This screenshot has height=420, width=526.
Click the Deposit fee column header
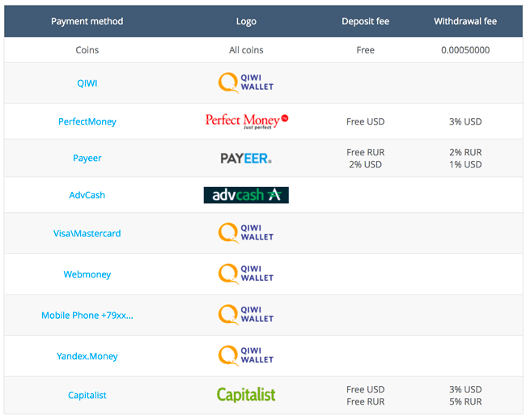[365, 21]
